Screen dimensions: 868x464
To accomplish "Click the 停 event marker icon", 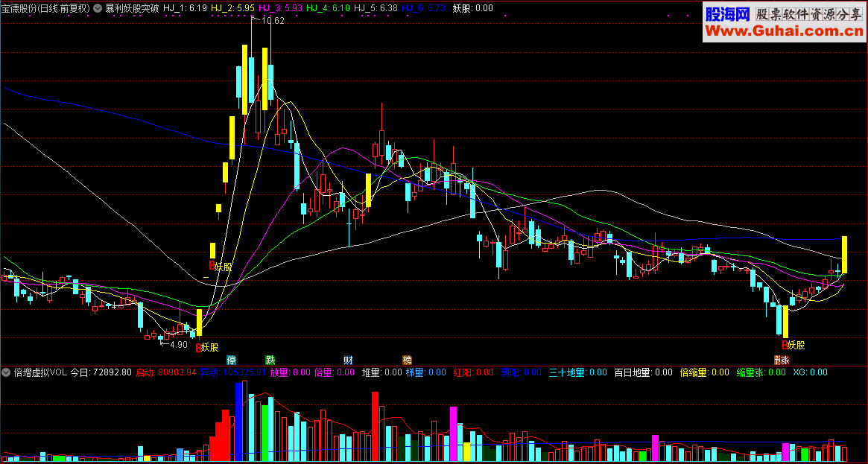I will pyautogui.click(x=232, y=360).
